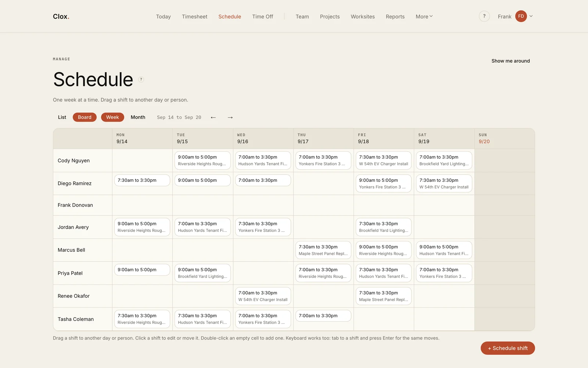This screenshot has height=368, width=588.
Task: Open the Today tab
Action: click(163, 17)
